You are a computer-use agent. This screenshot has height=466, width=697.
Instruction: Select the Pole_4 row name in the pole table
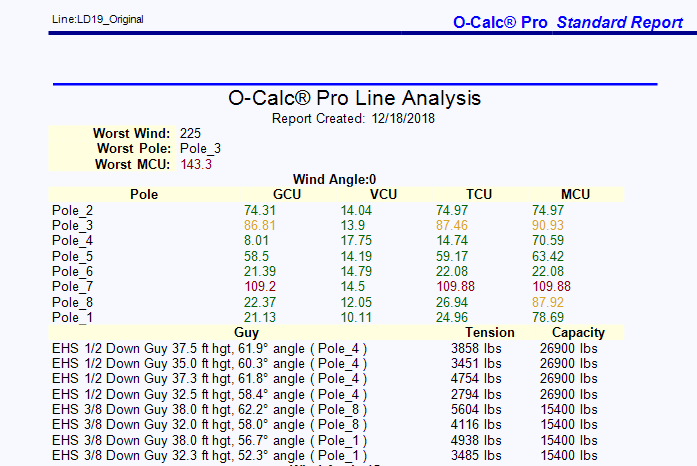[x=72, y=241]
